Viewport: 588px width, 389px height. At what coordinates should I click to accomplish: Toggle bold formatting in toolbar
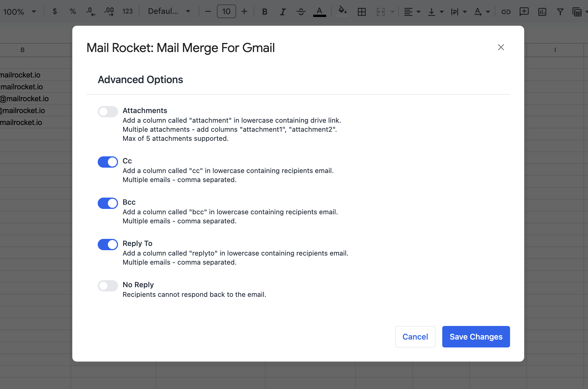click(265, 12)
